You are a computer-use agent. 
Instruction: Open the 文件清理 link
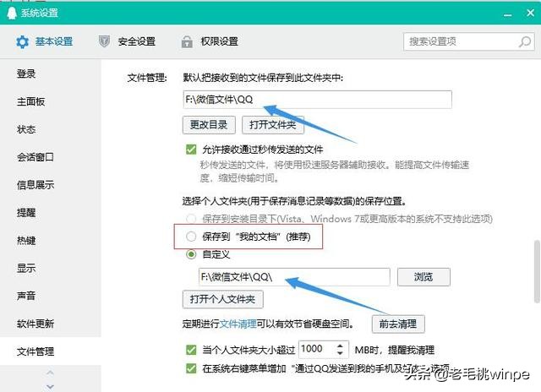tap(238, 324)
